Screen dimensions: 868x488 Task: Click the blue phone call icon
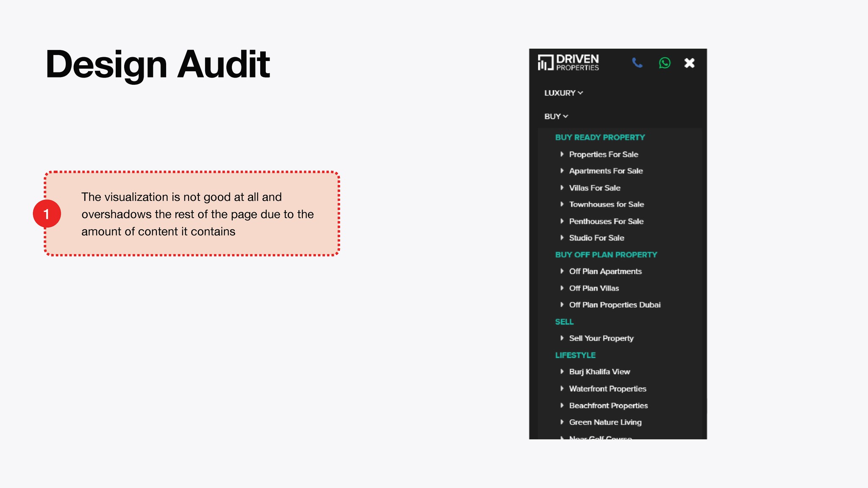coord(637,63)
